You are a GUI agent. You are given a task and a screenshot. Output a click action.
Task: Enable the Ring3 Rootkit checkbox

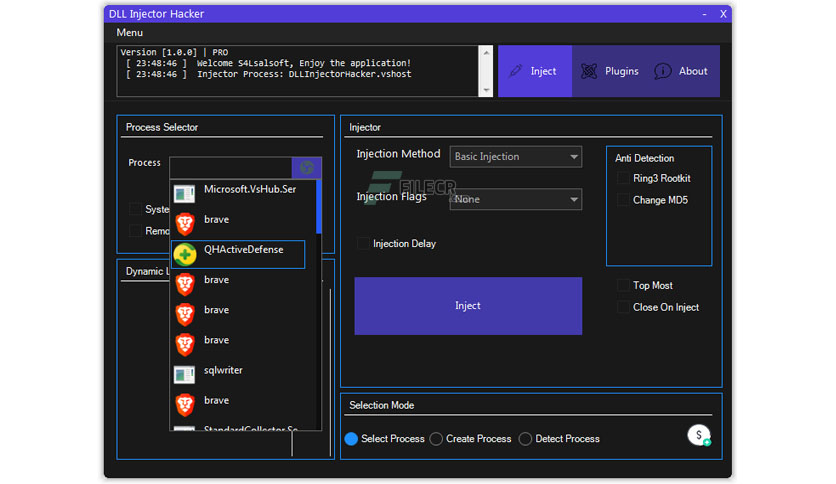623,178
